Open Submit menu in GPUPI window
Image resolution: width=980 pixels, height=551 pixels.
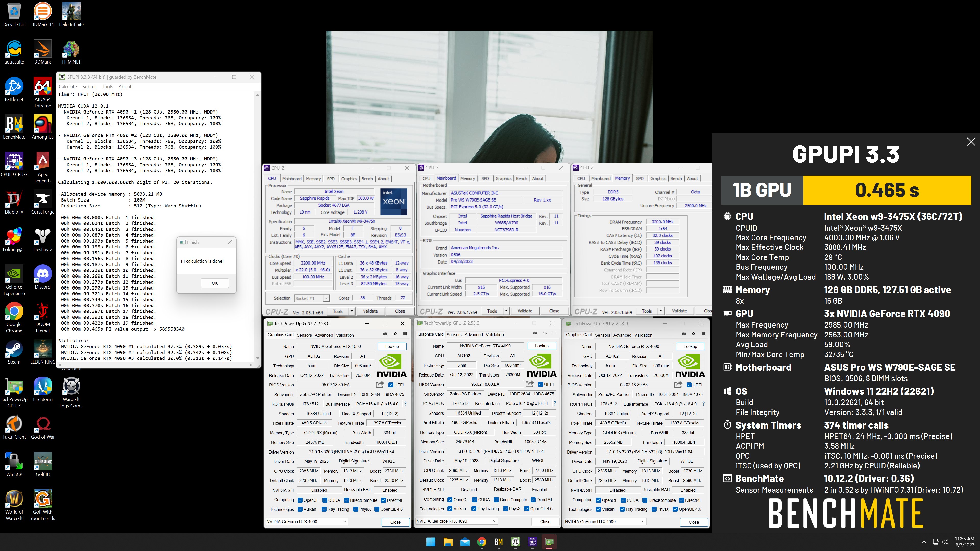89,87
